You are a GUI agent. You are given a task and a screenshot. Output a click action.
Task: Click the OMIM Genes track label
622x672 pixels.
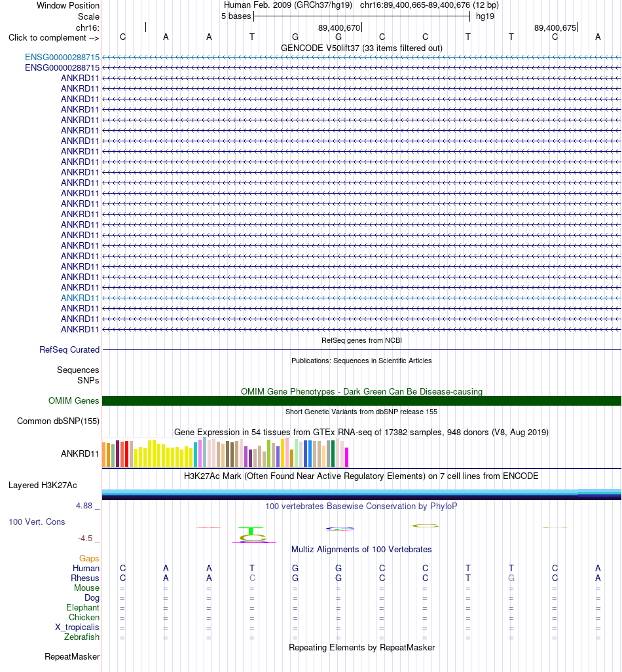pos(74,400)
